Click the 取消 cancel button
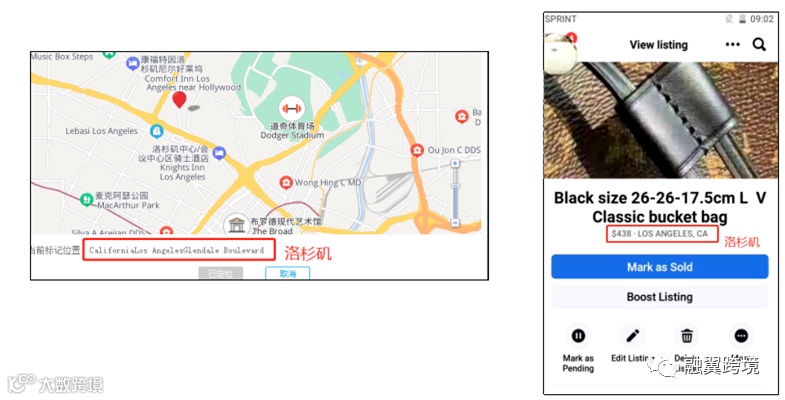785x400 pixels. tap(287, 273)
